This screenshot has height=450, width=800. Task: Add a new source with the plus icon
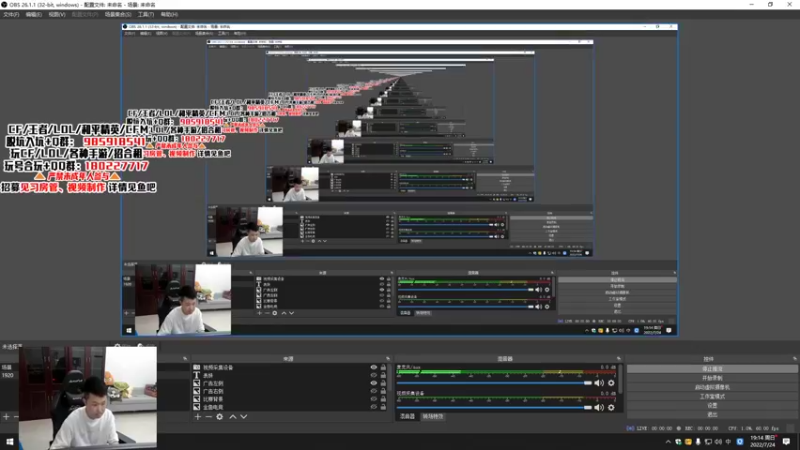click(197, 416)
